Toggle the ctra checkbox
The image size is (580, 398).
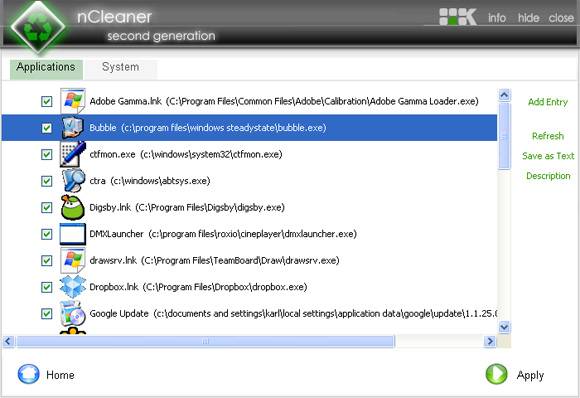(x=47, y=181)
